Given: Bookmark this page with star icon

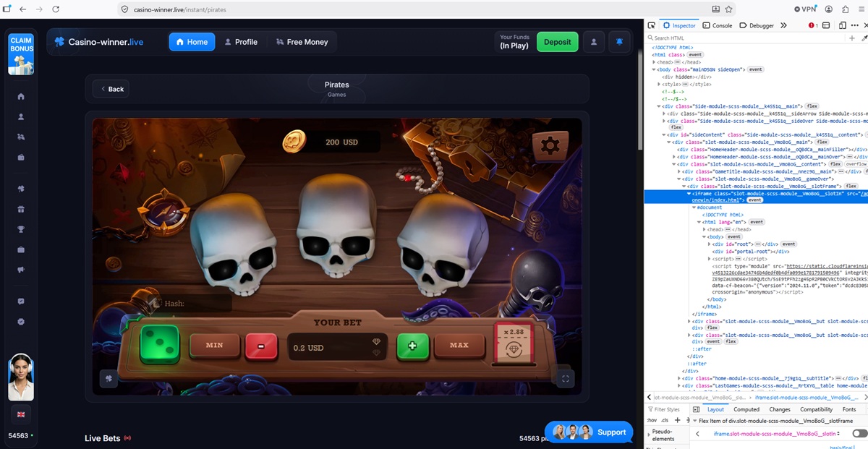Looking at the screenshot, I should [730, 9].
